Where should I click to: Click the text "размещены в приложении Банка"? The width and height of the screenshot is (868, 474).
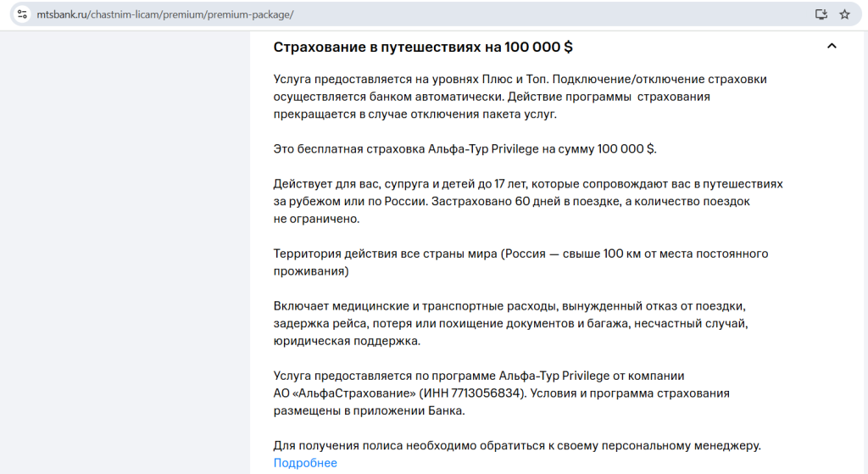tap(369, 410)
